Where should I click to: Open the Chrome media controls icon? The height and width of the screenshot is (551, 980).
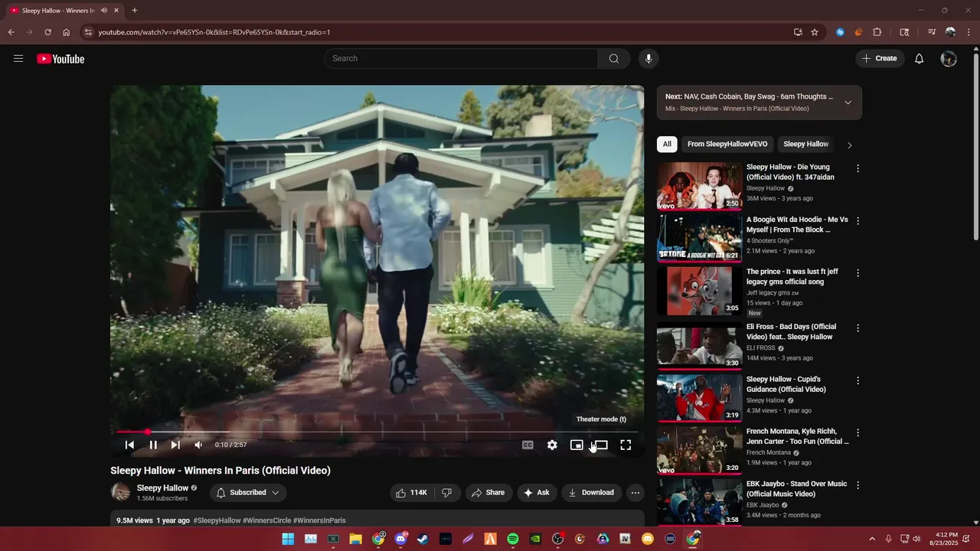(x=932, y=32)
